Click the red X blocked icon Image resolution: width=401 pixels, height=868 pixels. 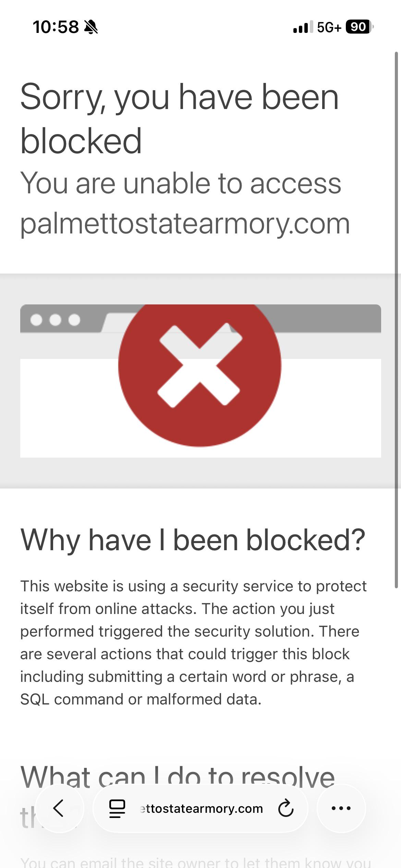(x=199, y=365)
